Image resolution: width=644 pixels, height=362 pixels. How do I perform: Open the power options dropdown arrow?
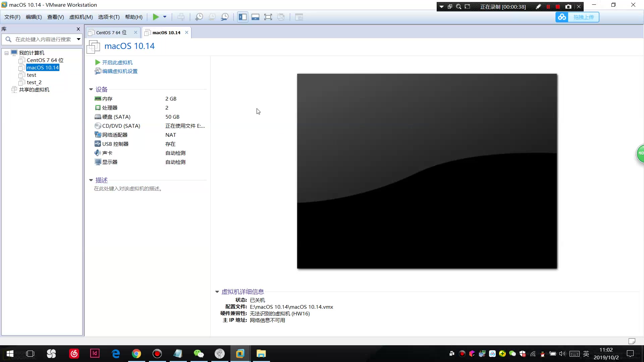165,17
